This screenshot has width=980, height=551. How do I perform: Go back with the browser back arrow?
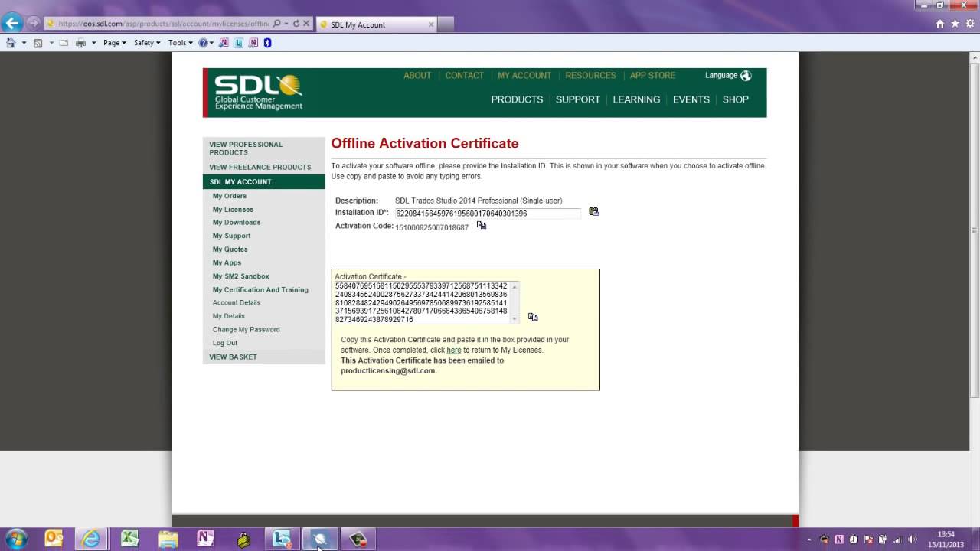[11, 23]
